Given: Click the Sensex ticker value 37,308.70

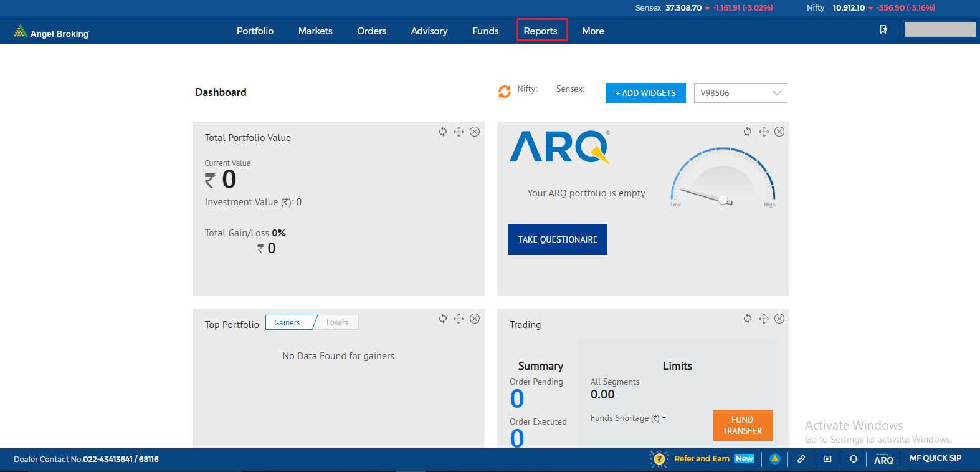Looking at the screenshot, I should tap(683, 8).
